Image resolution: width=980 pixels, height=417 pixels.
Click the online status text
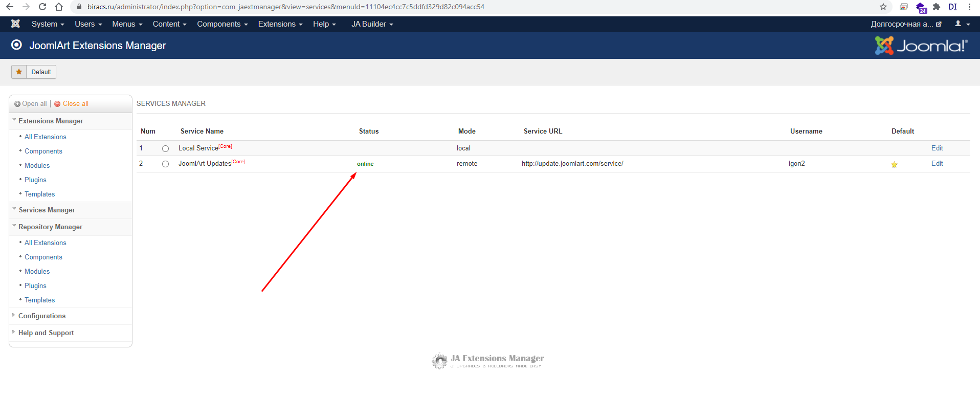click(x=365, y=164)
